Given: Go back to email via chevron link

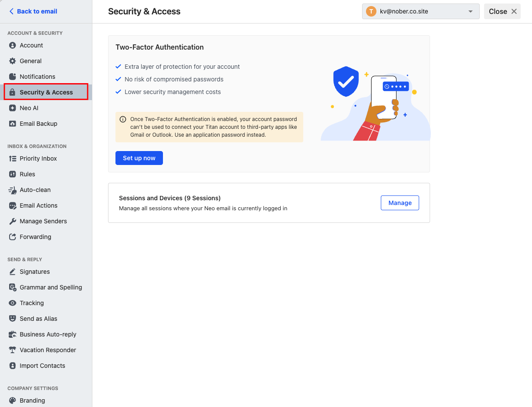Looking at the screenshot, I should coord(33,11).
